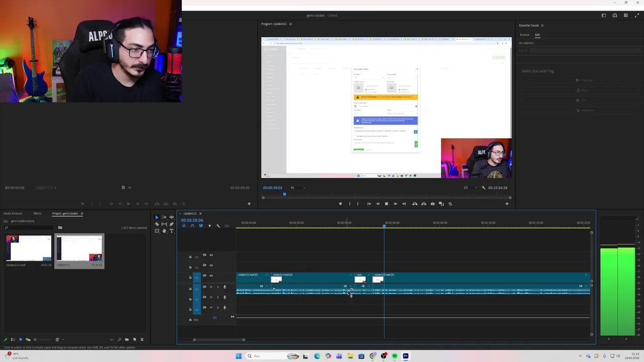This screenshot has width=644, height=362.
Task: Open the Fit zoom level dropdown
Action: point(297,188)
